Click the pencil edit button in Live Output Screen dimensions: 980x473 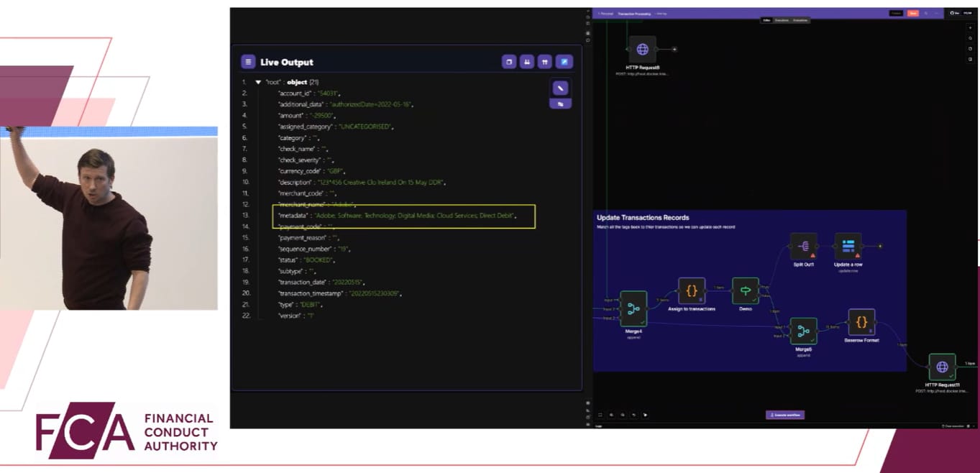click(560, 88)
